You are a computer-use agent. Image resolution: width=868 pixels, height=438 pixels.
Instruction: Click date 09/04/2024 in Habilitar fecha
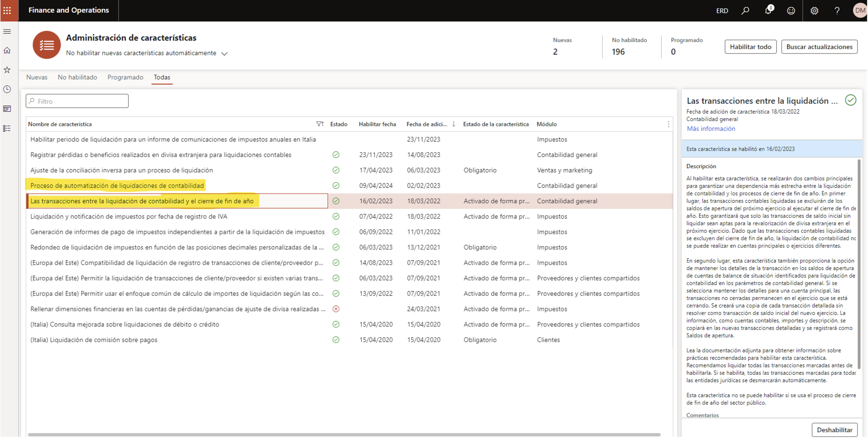click(376, 186)
